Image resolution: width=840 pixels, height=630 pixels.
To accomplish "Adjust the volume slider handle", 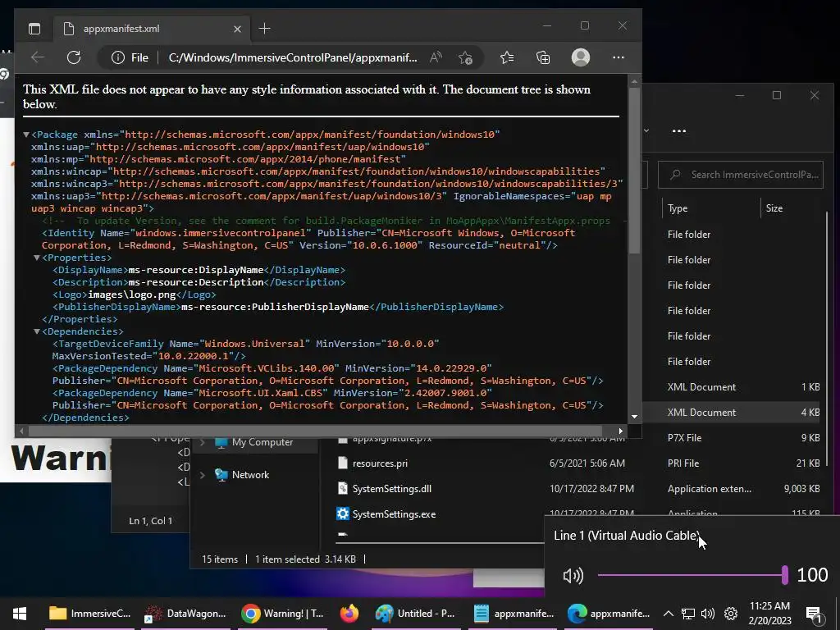I will (785, 575).
